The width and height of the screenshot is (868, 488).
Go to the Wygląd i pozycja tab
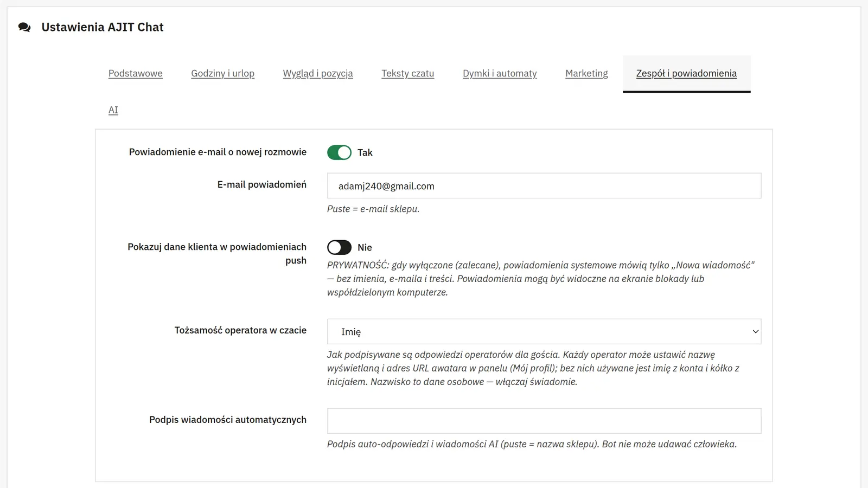click(x=318, y=73)
